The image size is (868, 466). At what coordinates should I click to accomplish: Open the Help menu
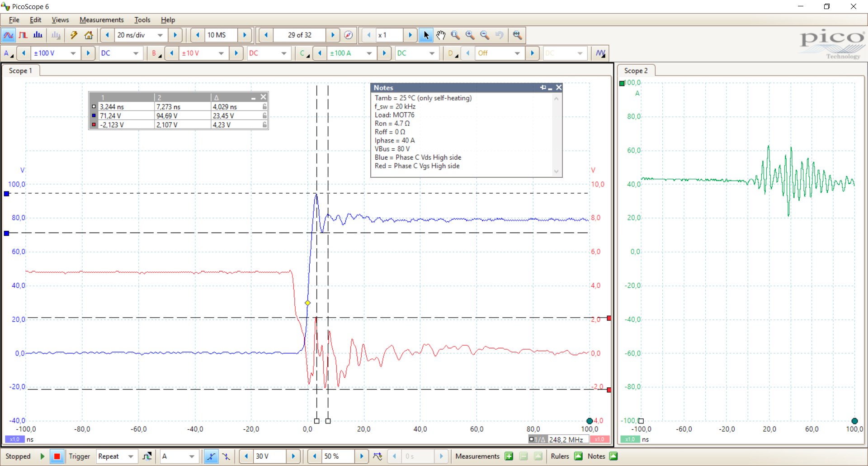pyautogui.click(x=168, y=20)
